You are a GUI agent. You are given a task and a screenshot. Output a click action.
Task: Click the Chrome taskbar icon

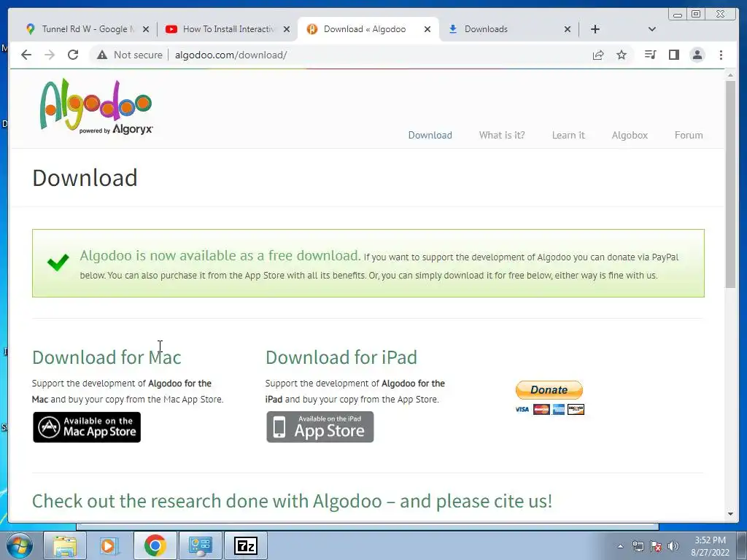click(x=155, y=545)
